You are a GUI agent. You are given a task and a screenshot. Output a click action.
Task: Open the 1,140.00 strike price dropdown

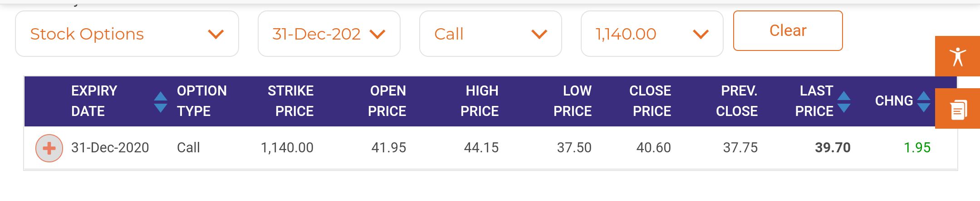[x=652, y=34]
